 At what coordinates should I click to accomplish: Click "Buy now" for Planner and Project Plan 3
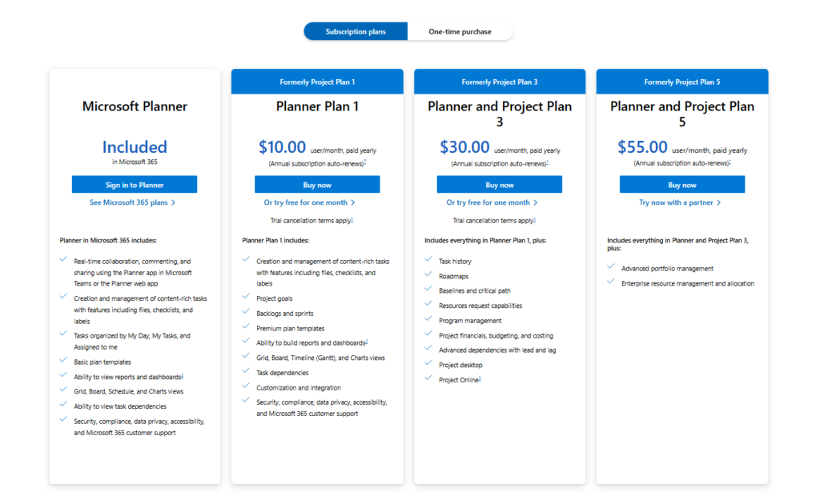click(x=500, y=184)
